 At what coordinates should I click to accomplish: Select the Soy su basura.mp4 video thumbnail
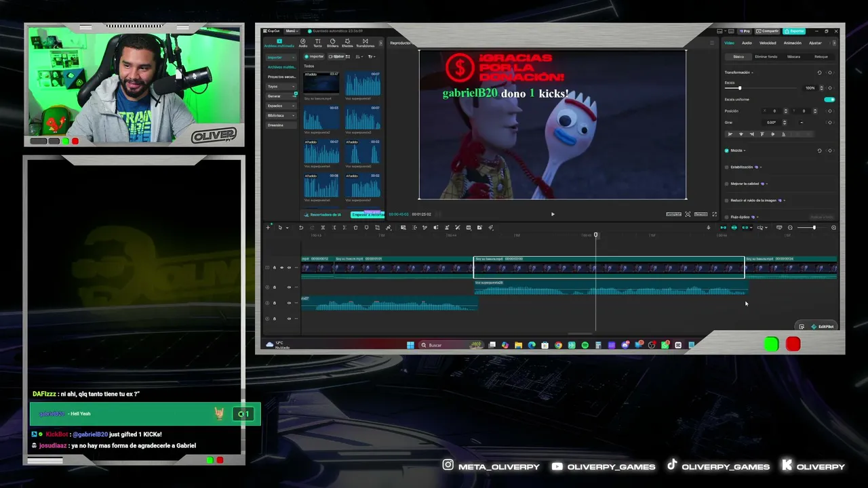[321, 83]
